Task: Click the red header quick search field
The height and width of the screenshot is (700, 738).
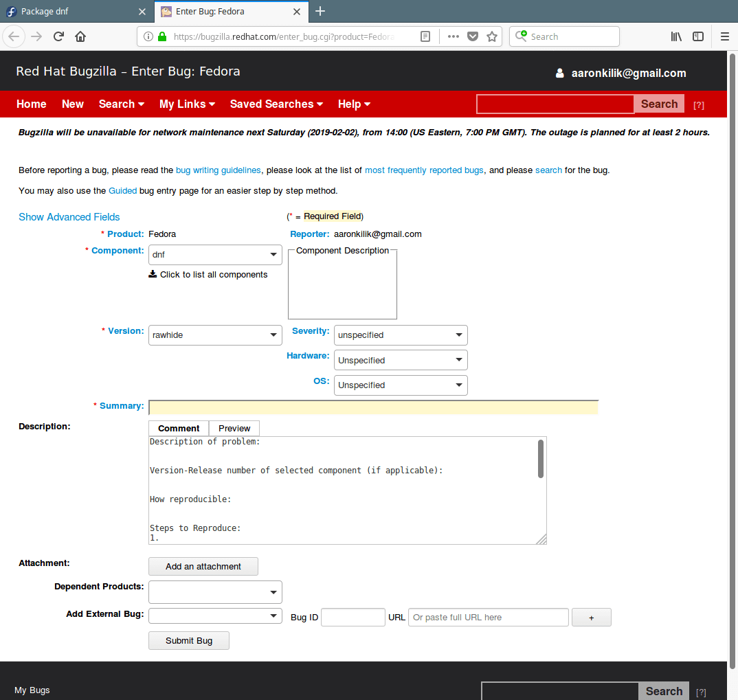Action: click(x=555, y=104)
